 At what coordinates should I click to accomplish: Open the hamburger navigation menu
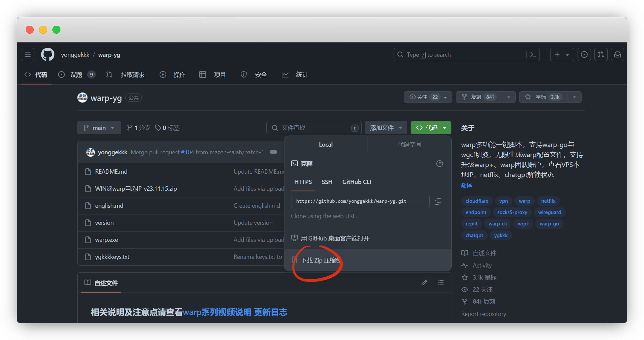pyautogui.click(x=28, y=54)
